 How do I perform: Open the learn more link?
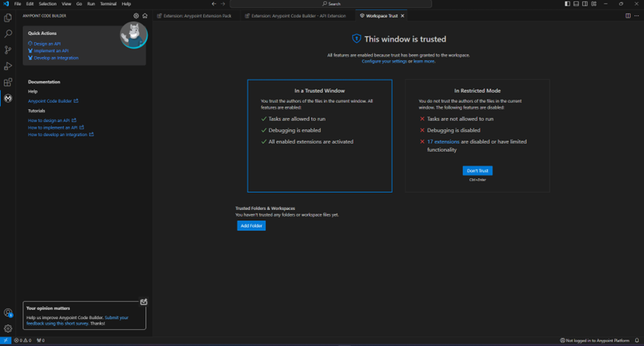click(424, 61)
